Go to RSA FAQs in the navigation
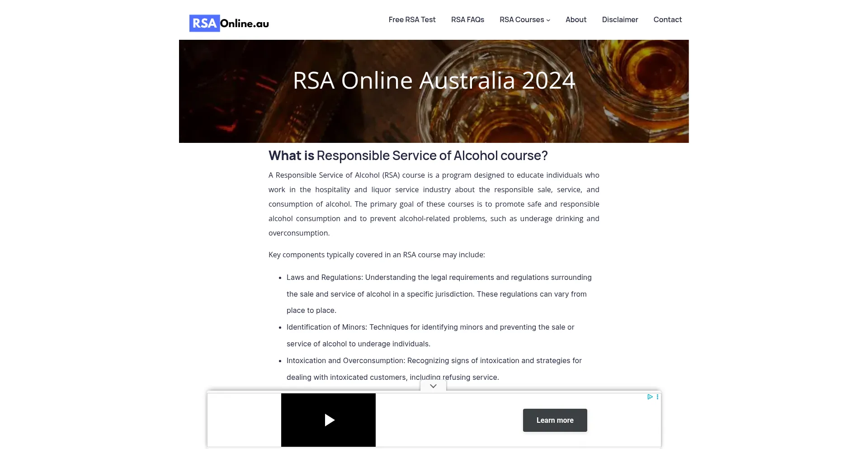Viewport: 868px width, 449px height. 467,19
